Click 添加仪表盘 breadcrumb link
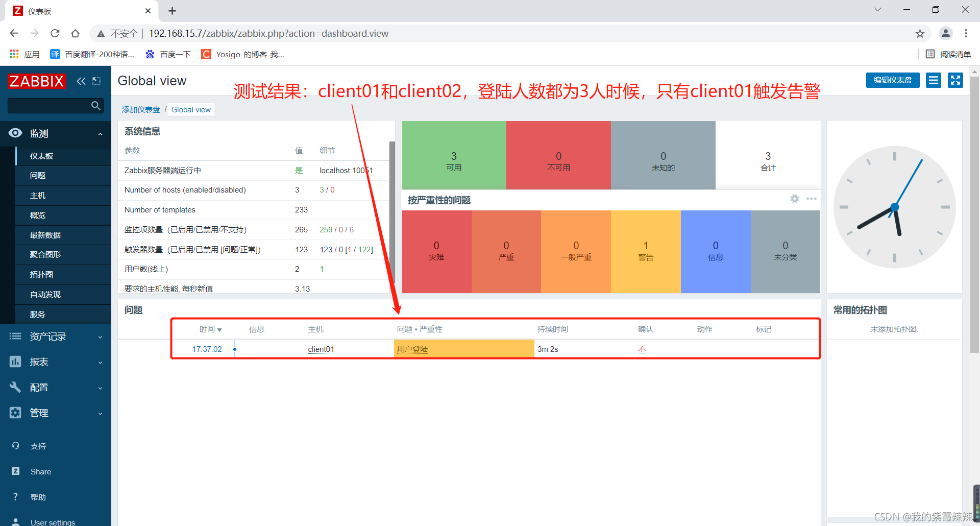Image resolution: width=980 pixels, height=526 pixels. 141,110
